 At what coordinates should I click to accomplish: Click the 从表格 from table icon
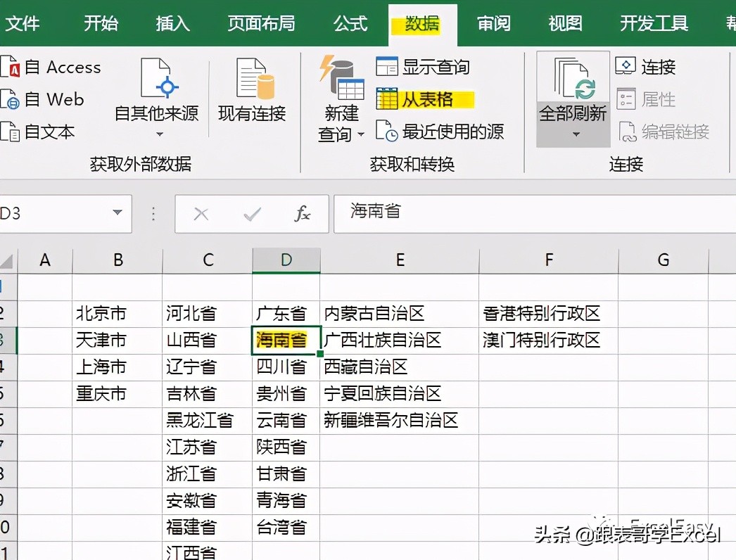click(387, 98)
